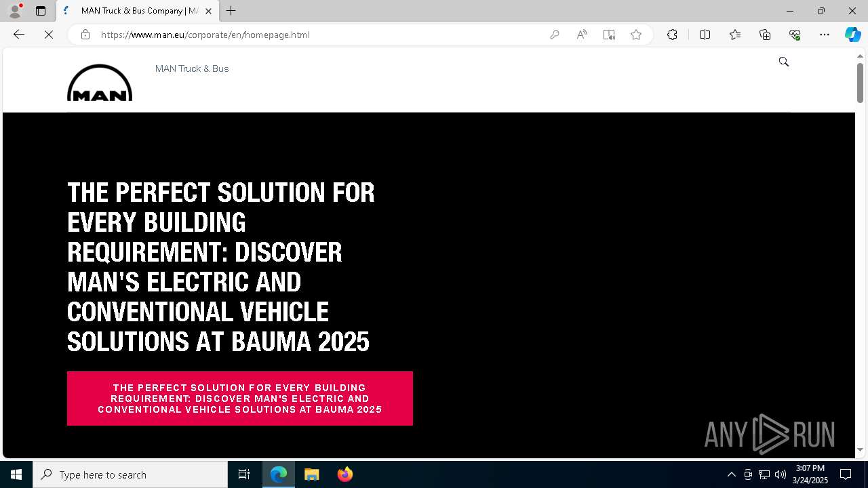
Task: Go back to previous page
Action: (19, 35)
